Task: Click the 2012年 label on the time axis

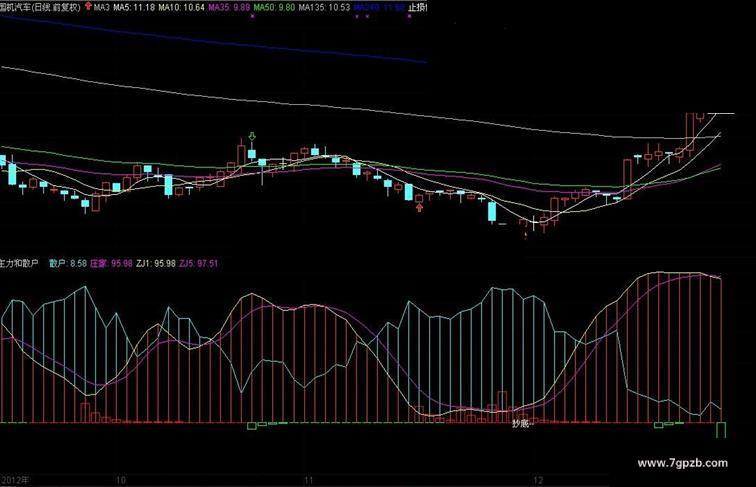Action: tap(14, 480)
